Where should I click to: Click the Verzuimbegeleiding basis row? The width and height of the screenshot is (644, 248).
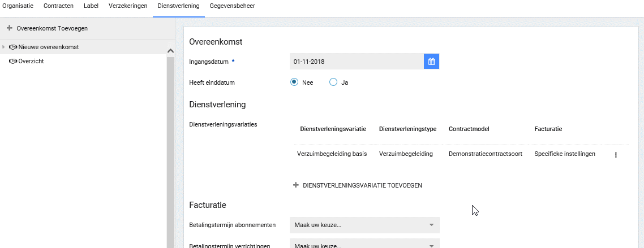pyautogui.click(x=332, y=154)
